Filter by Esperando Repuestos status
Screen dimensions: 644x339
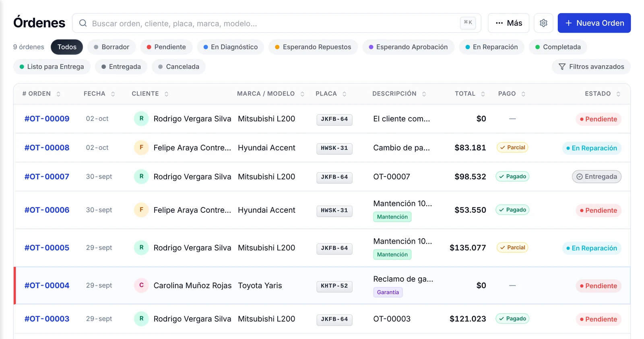313,47
